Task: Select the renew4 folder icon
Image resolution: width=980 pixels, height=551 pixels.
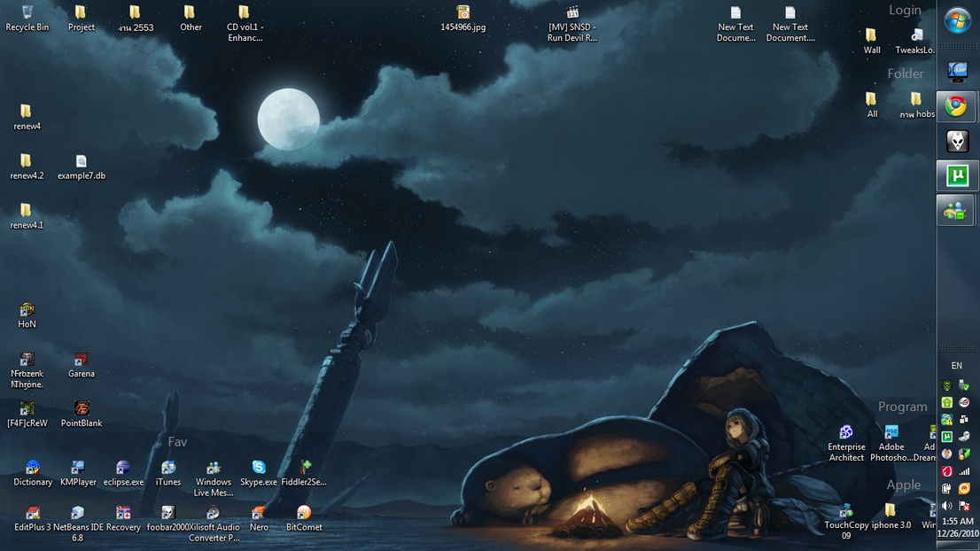Action: 27,118
